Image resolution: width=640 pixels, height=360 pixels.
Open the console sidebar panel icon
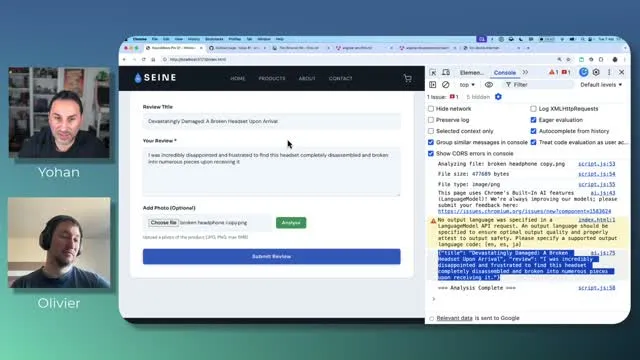point(433,84)
